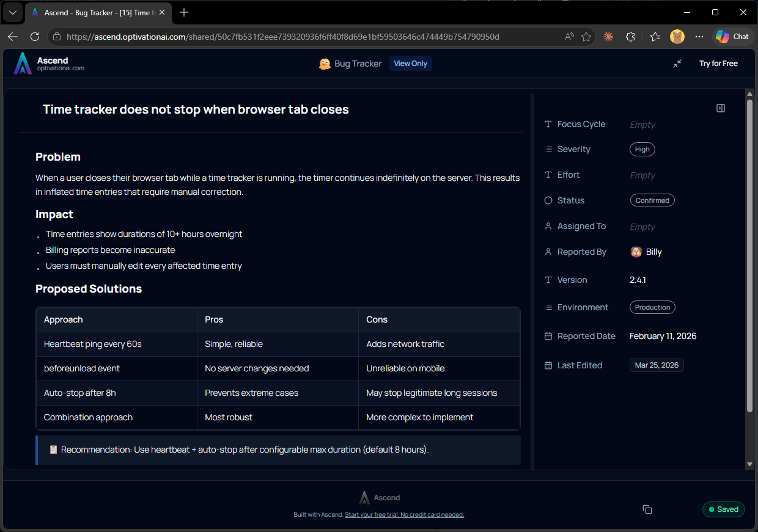Click the Recommendation callout text

(245, 450)
